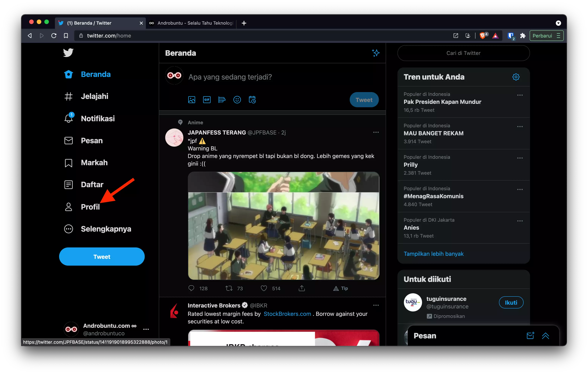Share the JAPANFESS tweet via share icon
Screen dimensions: 588x374
tap(301, 288)
